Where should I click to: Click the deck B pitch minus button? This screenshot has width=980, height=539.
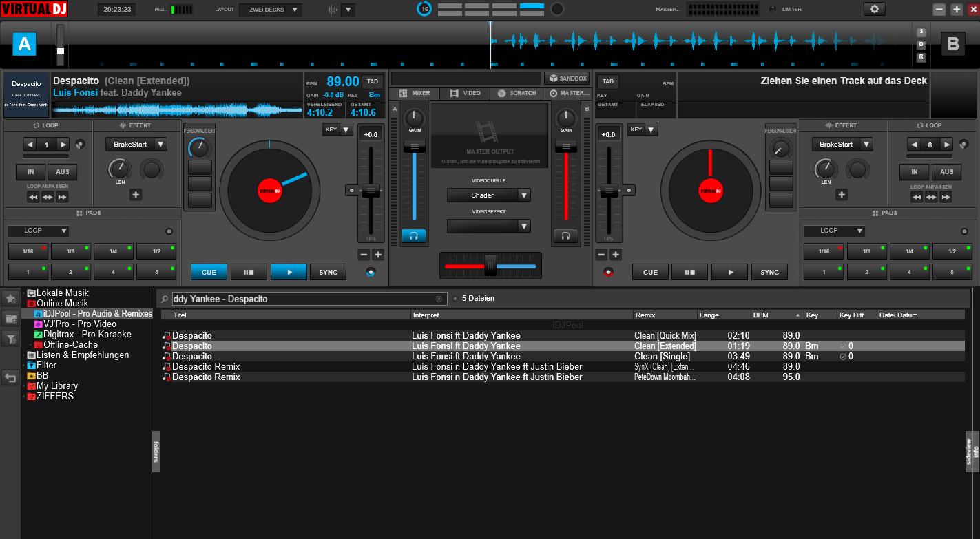click(601, 255)
